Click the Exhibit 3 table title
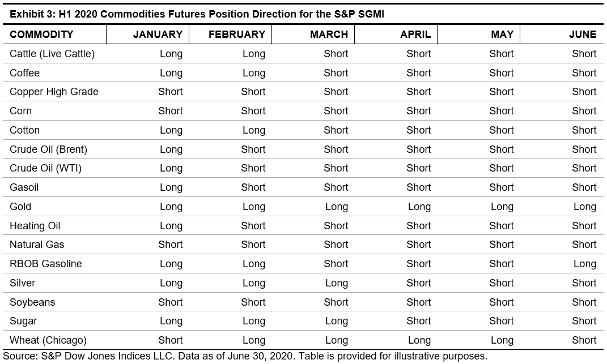607x364 pixels. pyautogui.click(x=197, y=14)
